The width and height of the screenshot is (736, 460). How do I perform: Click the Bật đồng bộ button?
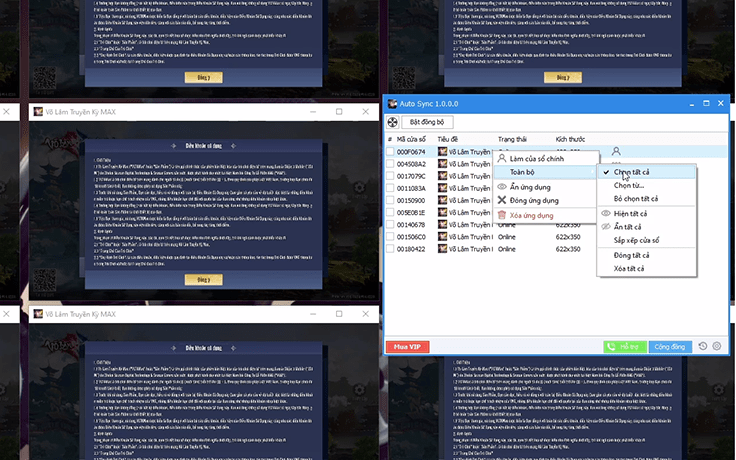click(427, 122)
